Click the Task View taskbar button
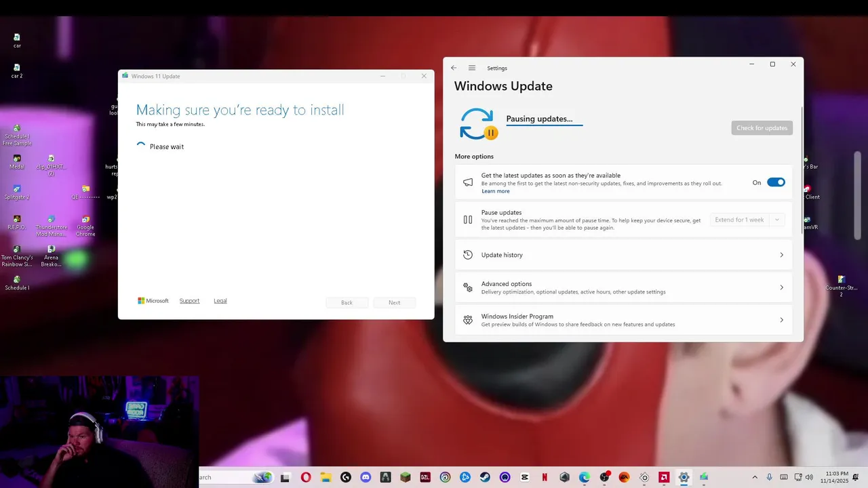Screen dimensions: 868x488 [285, 477]
